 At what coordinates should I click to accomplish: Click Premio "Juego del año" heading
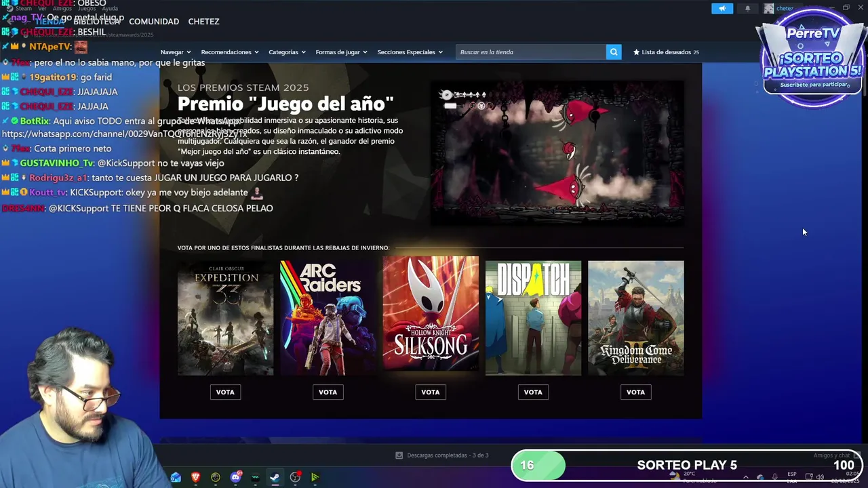[285, 104]
